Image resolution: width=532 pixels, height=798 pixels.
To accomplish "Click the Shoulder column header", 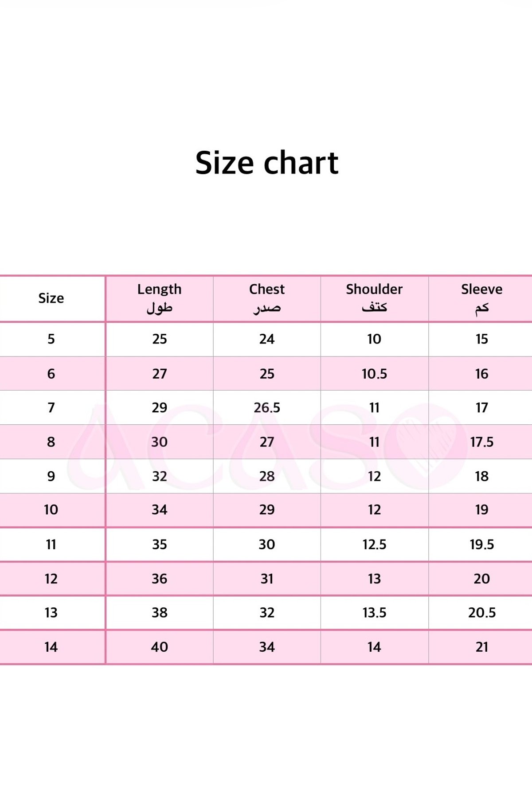I will [x=374, y=298].
